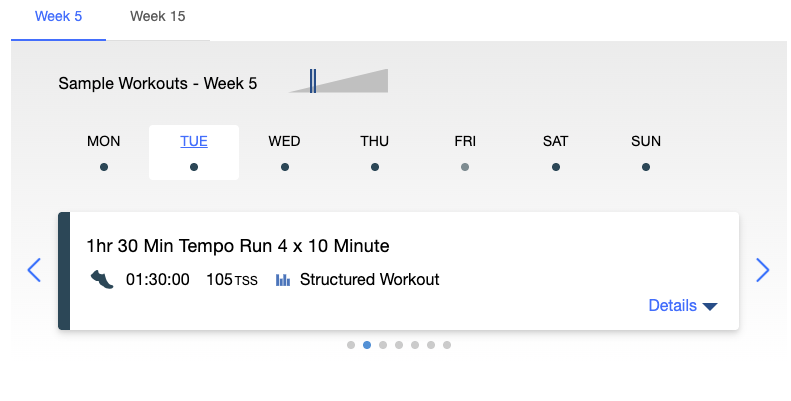Select the FRI day with grey dot
Image resolution: width=791 pixels, height=401 pixels.
pyautogui.click(x=465, y=152)
